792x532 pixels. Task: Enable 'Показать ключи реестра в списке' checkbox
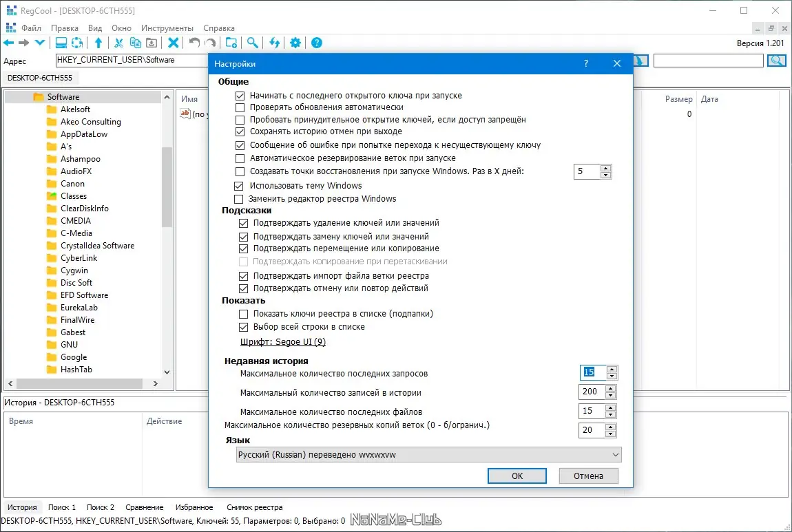click(244, 314)
